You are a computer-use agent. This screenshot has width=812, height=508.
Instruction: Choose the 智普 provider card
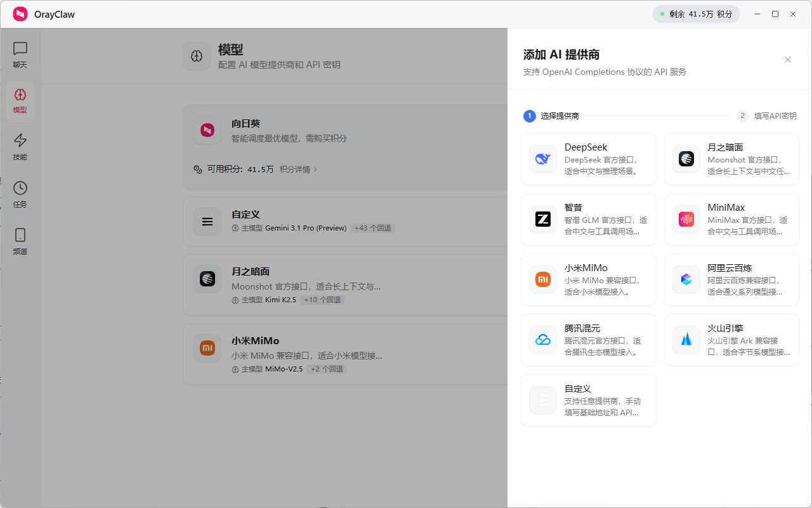[x=589, y=219]
